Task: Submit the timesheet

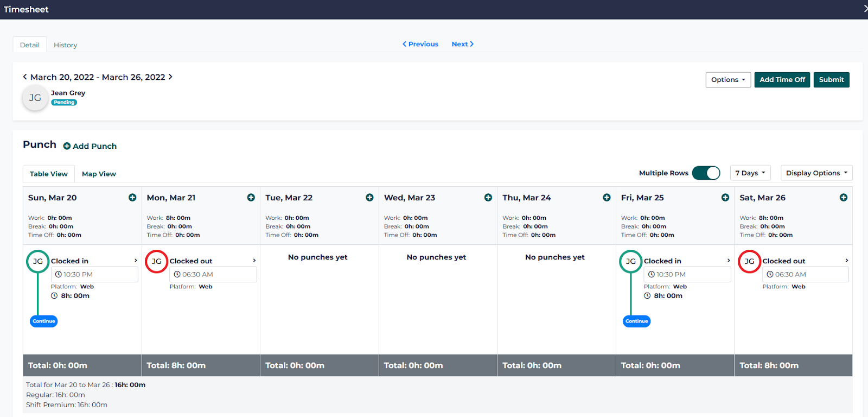Action: coord(831,80)
